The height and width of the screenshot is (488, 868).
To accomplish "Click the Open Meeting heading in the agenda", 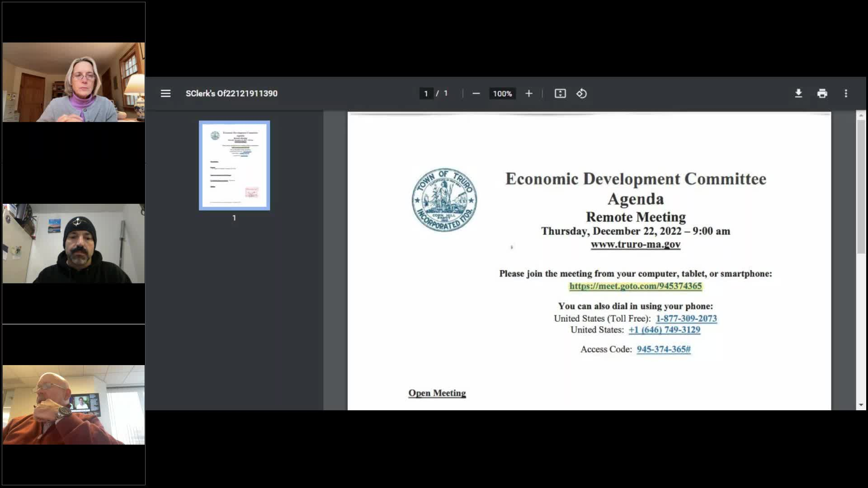I will point(437,393).
